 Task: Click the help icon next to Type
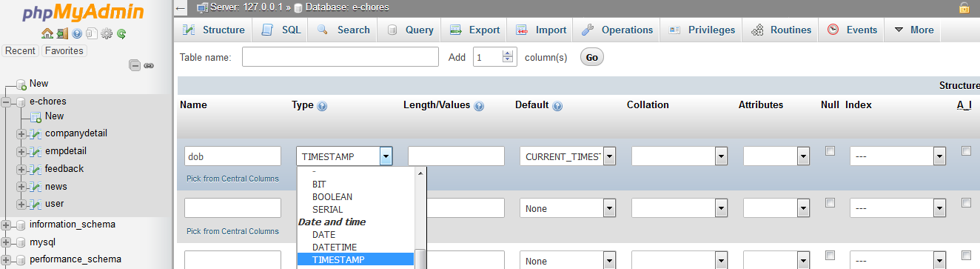point(322,106)
